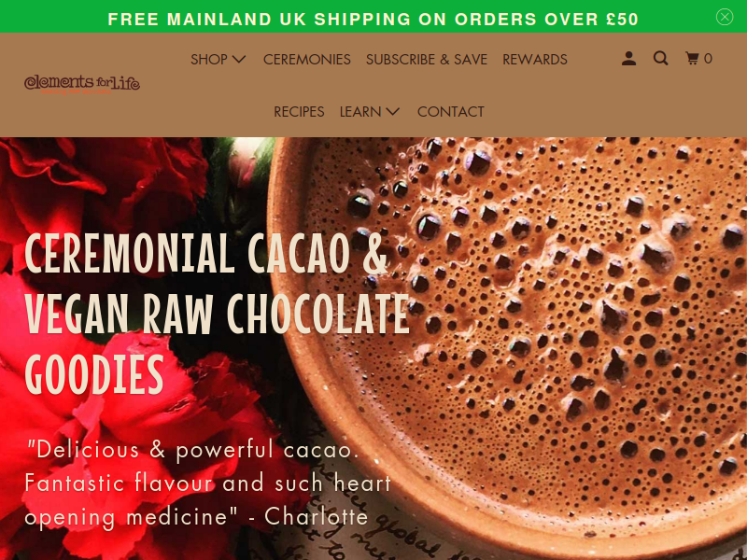Click the free UK shipping announcement text
The image size is (747, 560).
[x=373, y=19]
